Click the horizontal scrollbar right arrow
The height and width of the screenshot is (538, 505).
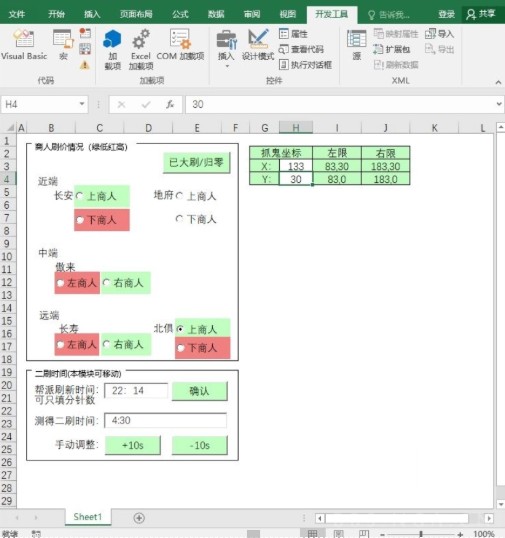click(489, 518)
